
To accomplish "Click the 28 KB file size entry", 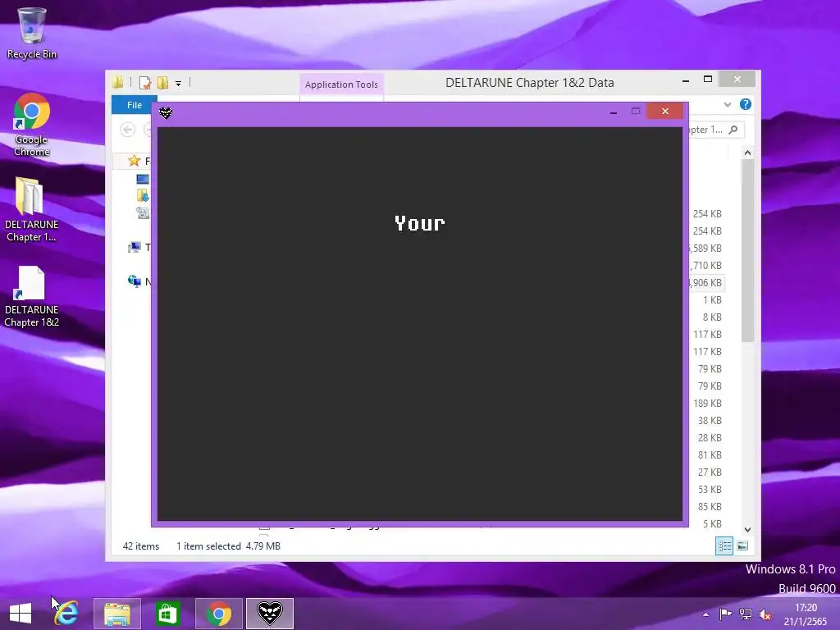I will pos(710,437).
